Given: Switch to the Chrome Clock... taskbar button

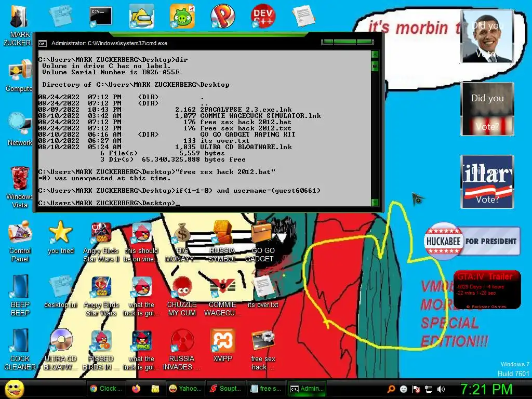Looking at the screenshot, I should 106,389.
